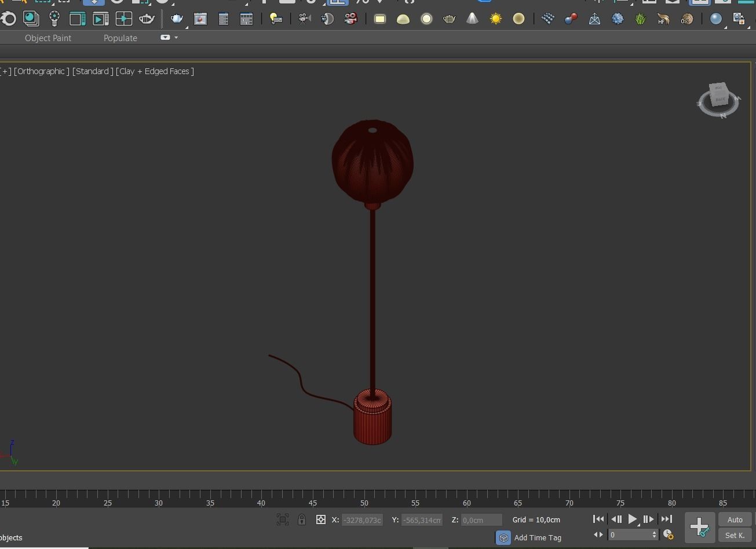Click the camera tripod icon
756x549 pixels.
pos(304,19)
